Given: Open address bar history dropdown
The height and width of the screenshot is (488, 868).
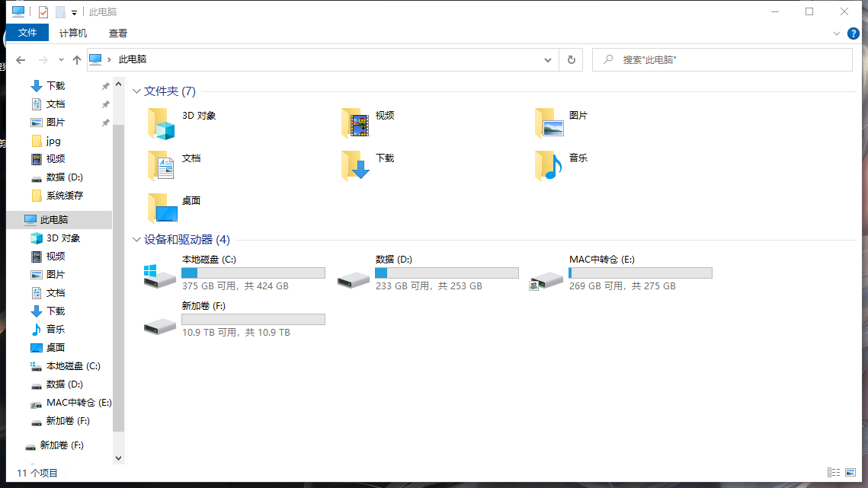Looking at the screenshot, I should coord(547,59).
